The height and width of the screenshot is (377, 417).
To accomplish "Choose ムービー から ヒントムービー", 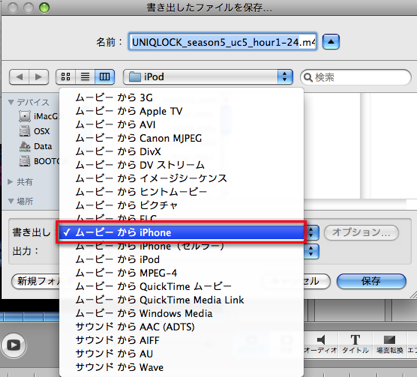I will 181,192.
